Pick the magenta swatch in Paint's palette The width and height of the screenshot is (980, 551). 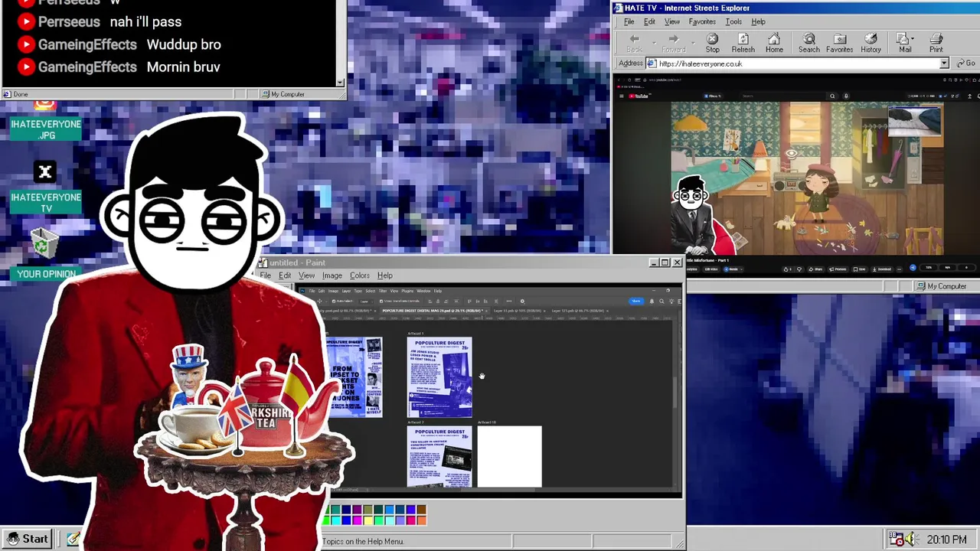pyautogui.click(x=357, y=520)
